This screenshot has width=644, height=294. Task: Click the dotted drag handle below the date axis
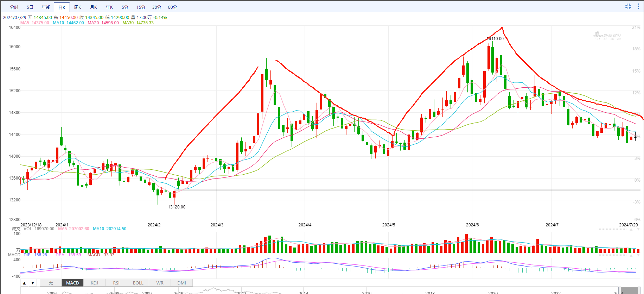pyautogui.click(x=613, y=229)
